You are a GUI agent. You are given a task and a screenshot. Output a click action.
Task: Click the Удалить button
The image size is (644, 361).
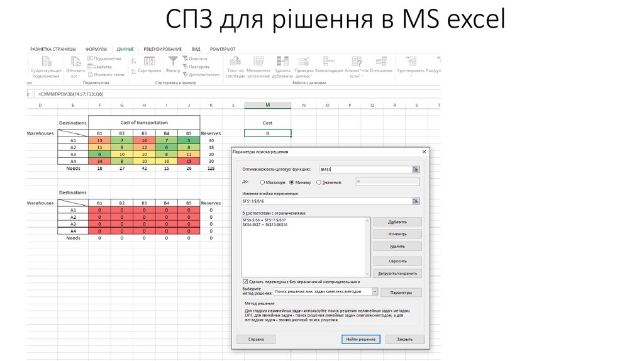click(397, 247)
